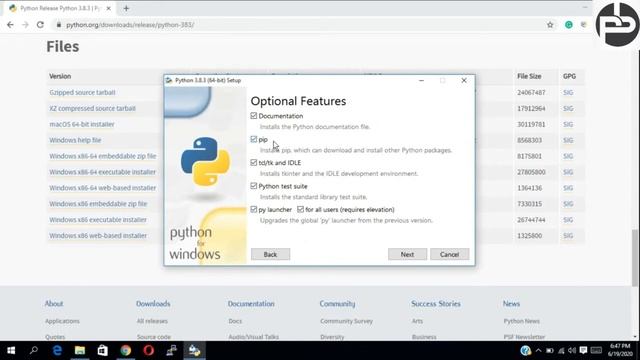Uncheck Python test suite

click(253, 186)
